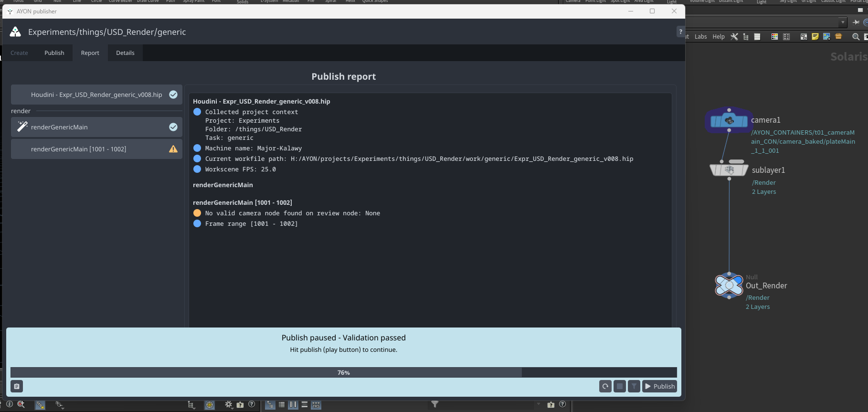This screenshot has height=412, width=868.
Task: Select the renderGenericMain [1001 - 1002] row
Action: tap(96, 149)
